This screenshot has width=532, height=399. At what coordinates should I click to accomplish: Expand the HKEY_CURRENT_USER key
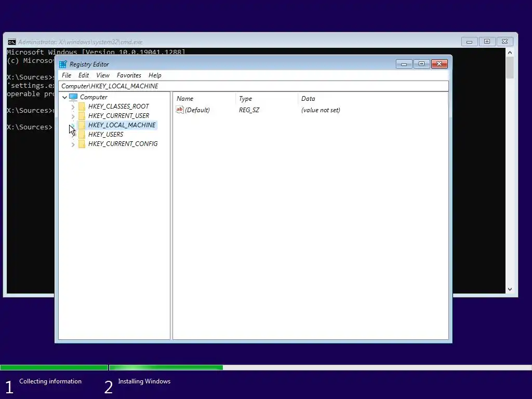(73, 116)
